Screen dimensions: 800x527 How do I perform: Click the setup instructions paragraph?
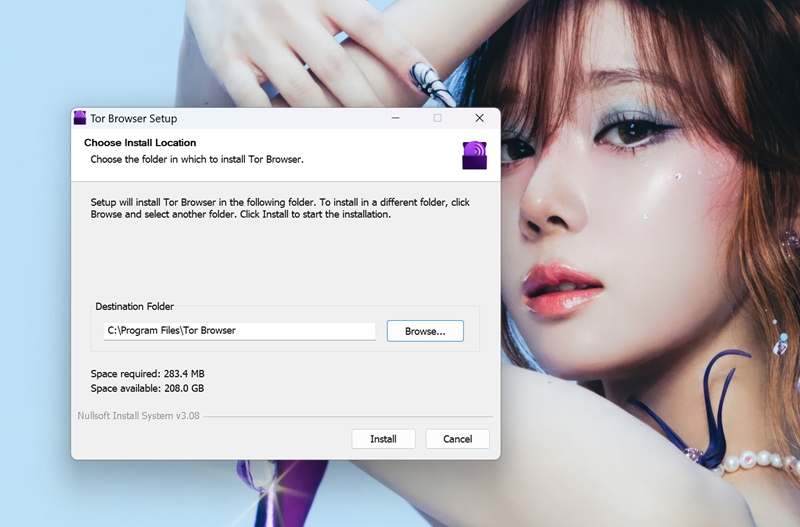point(280,208)
